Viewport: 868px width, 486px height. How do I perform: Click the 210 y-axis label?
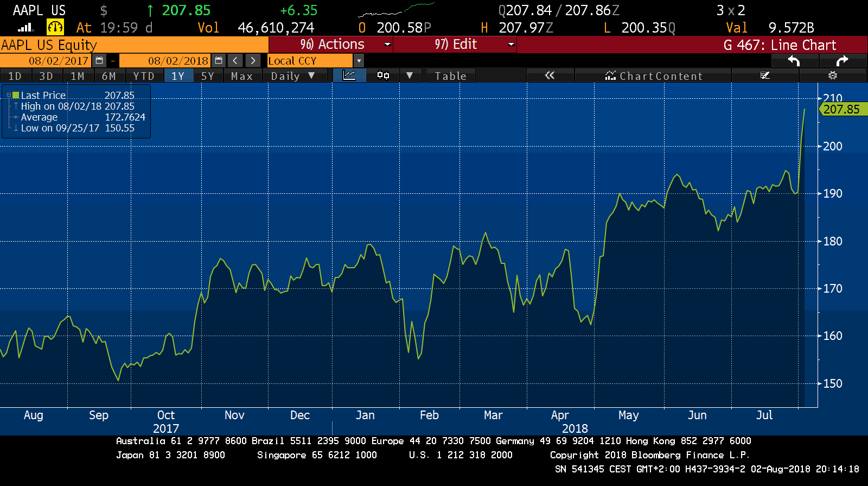click(x=833, y=98)
